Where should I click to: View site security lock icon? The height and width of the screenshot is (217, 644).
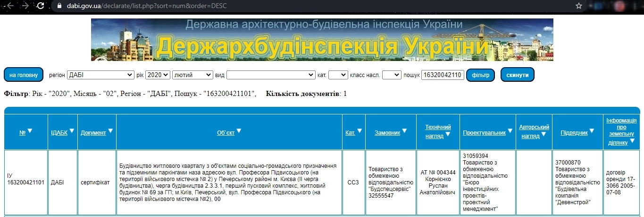tap(59, 6)
